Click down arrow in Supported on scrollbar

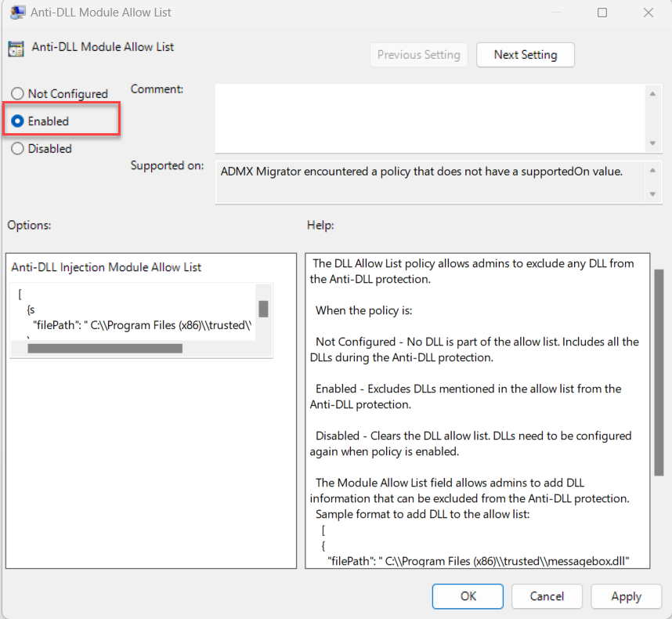pos(652,194)
